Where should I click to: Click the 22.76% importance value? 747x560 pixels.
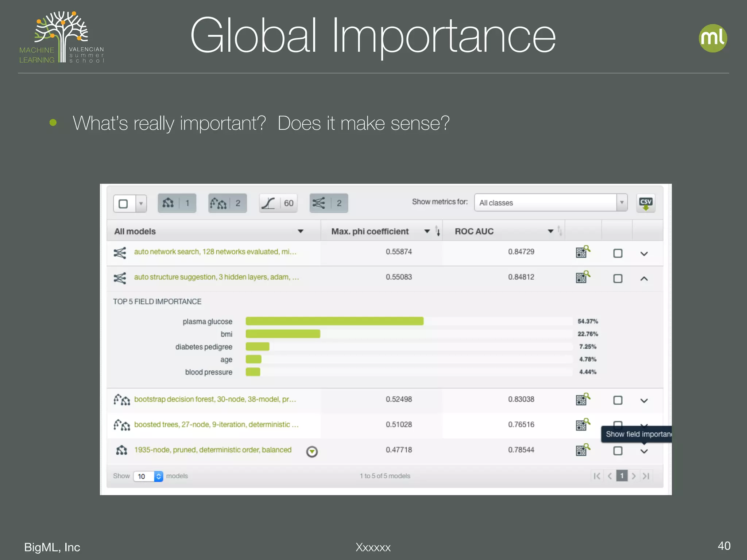pyautogui.click(x=588, y=334)
